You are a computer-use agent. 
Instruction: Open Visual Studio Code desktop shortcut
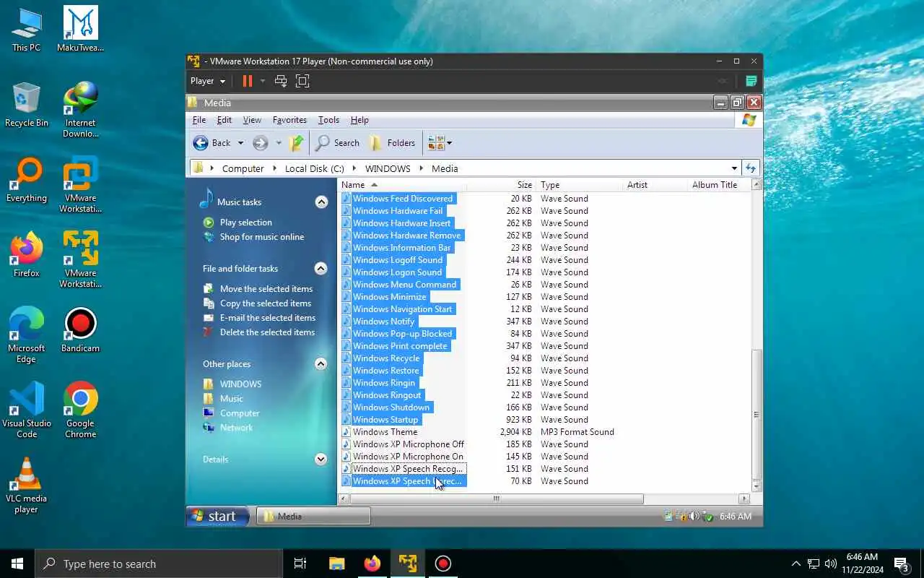click(27, 411)
